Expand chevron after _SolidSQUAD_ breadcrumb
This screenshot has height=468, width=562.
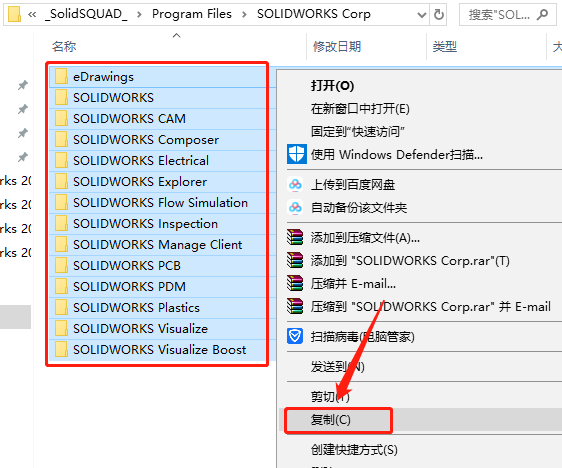[139, 15]
